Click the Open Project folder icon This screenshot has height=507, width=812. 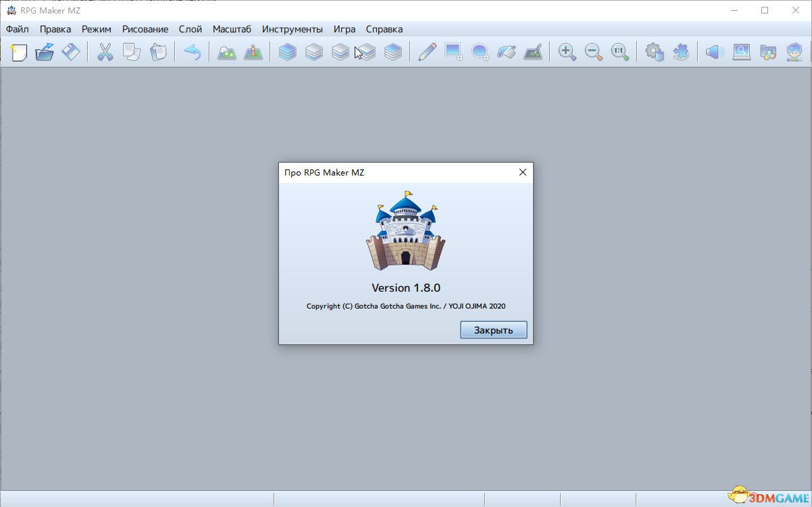45,52
